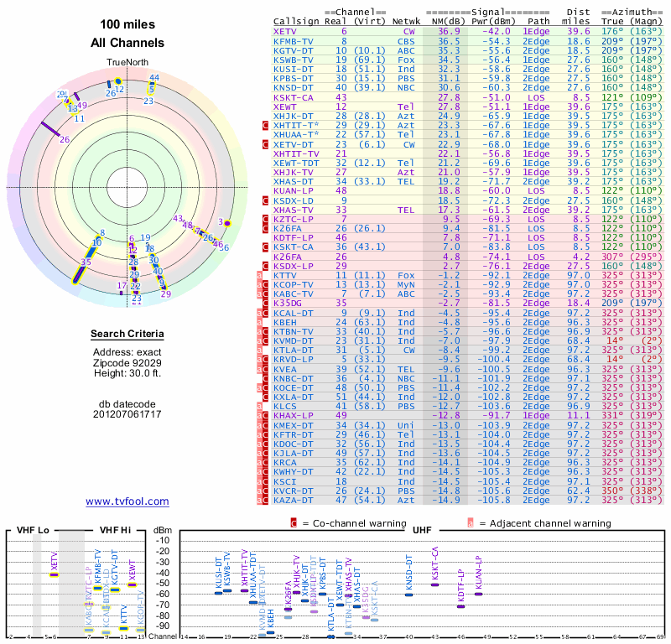671x644 pixels.
Task: Click the XETV bar in VHF Lo chart
Action: (x=54, y=574)
